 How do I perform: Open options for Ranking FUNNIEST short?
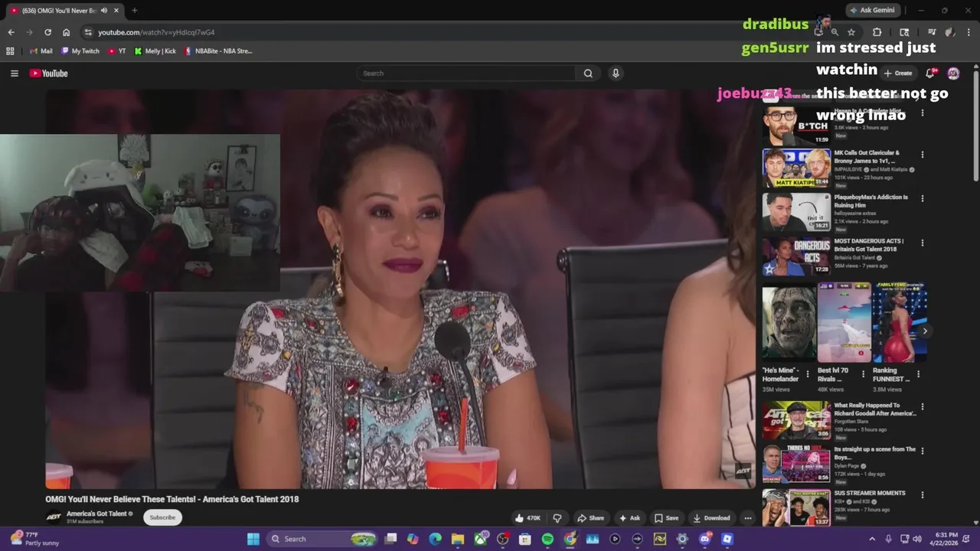click(x=918, y=374)
